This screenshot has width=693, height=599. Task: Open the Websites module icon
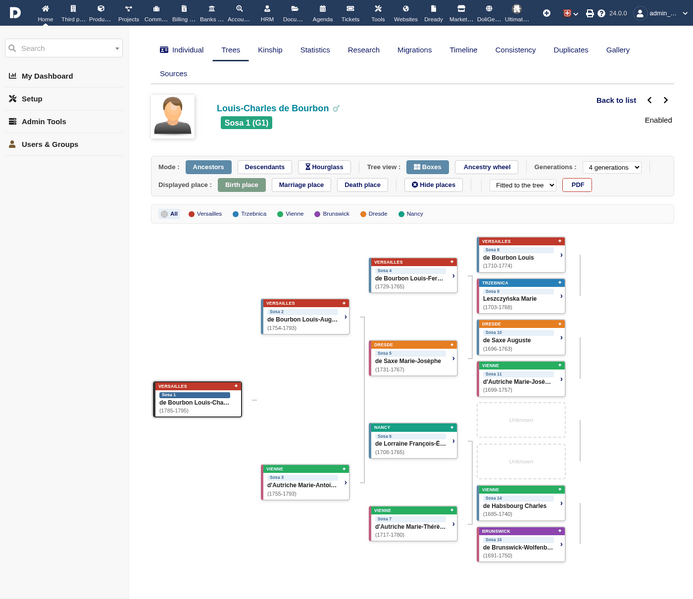(x=406, y=8)
